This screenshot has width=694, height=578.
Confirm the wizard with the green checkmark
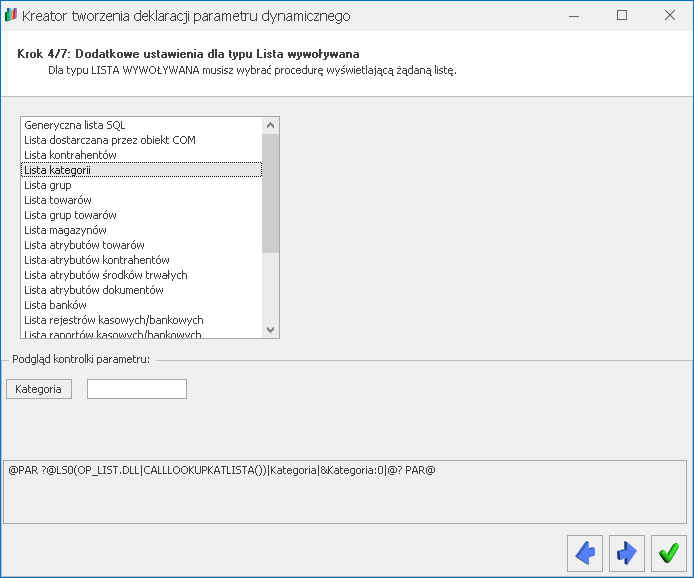[x=669, y=553]
